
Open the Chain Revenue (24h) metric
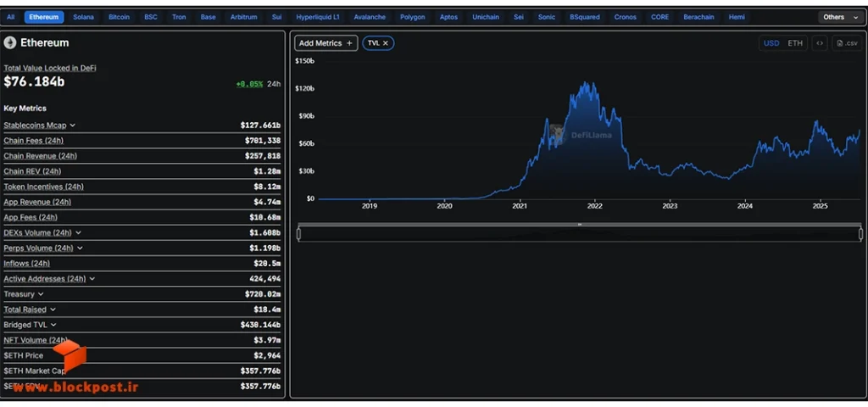tap(41, 156)
